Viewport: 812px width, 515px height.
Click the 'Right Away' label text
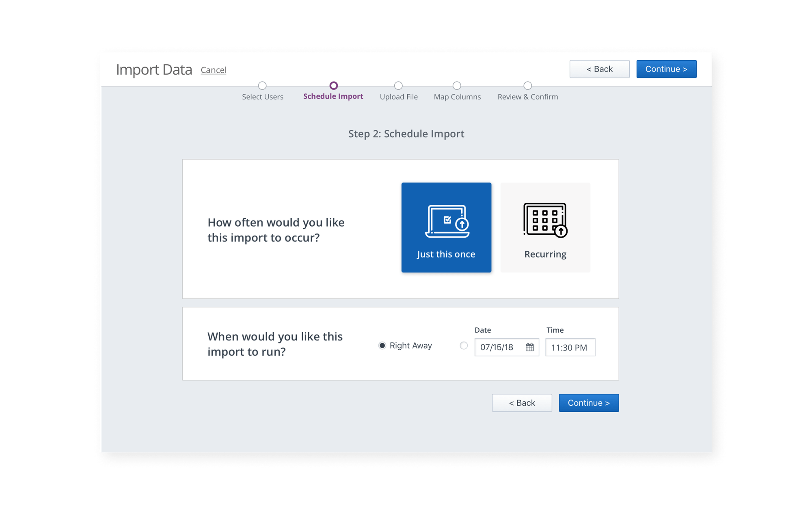[410, 346]
